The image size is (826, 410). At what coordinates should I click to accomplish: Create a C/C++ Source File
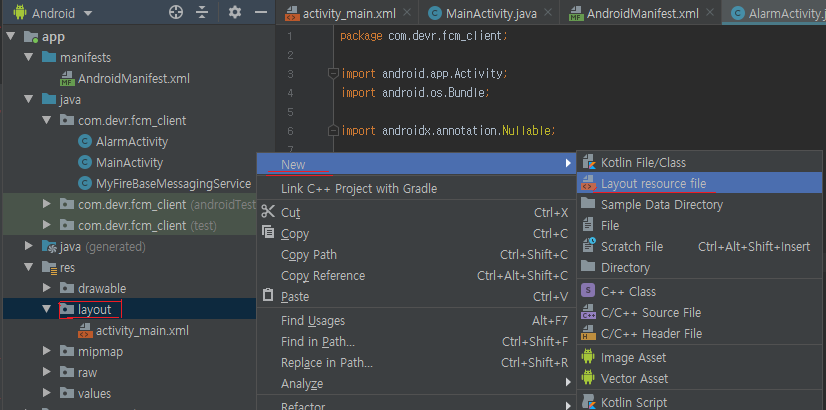click(700, 313)
